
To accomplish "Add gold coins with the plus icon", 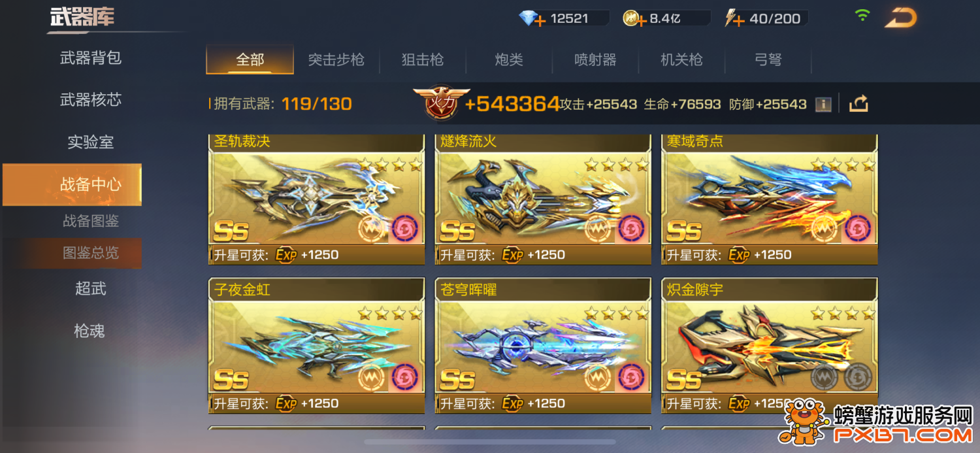I will [641, 22].
